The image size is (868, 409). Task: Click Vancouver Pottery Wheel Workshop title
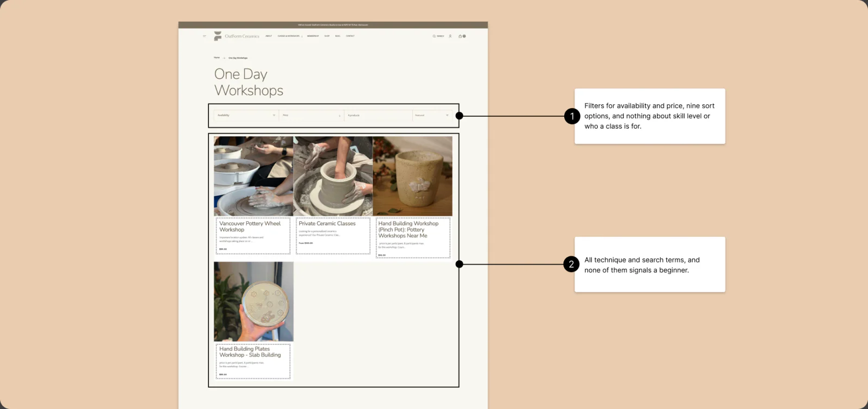[250, 226]
